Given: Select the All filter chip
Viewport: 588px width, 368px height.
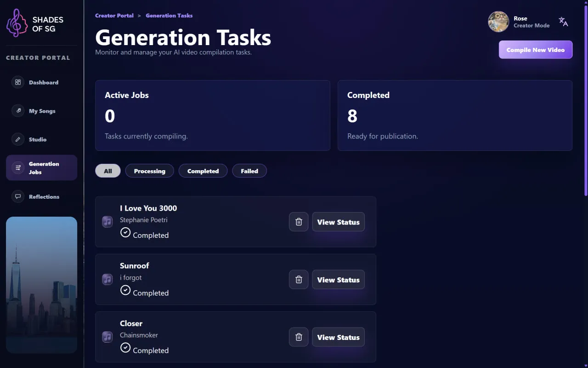Looking at the screenshot, I should pyautogui.click(x=108, y=171).
